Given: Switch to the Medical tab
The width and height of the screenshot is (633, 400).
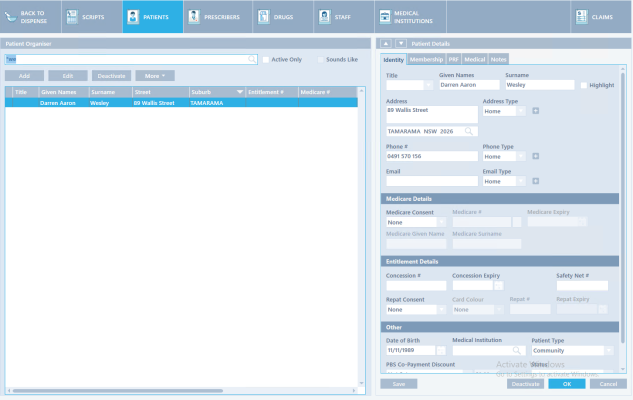Looking at the screenshot, I should click(475, 59).
